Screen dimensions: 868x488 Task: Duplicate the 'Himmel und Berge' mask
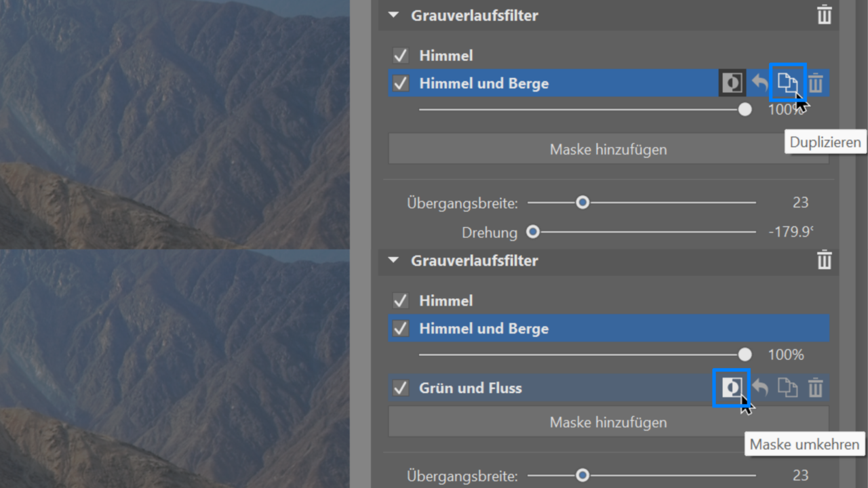tap(788, 83)
